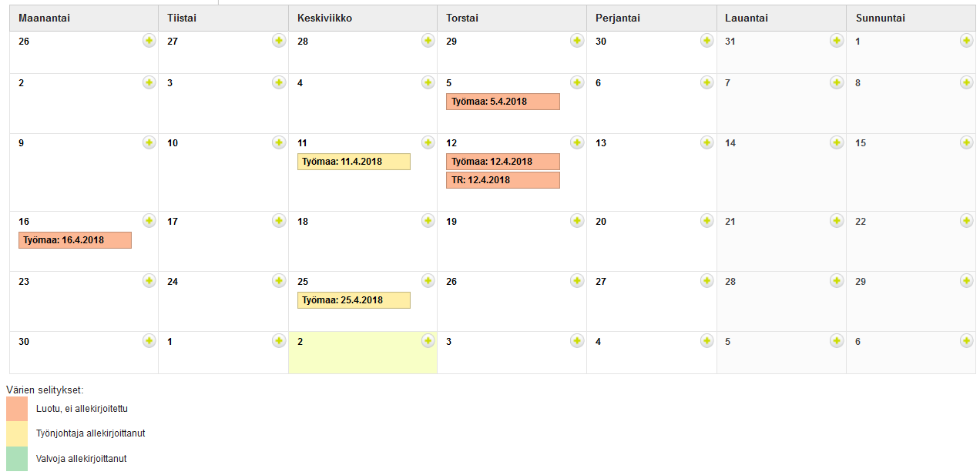Open the Työmaa: 5.4.2018 entry
The height and width of the screenshot is (475, 980).
click(502, 102)
